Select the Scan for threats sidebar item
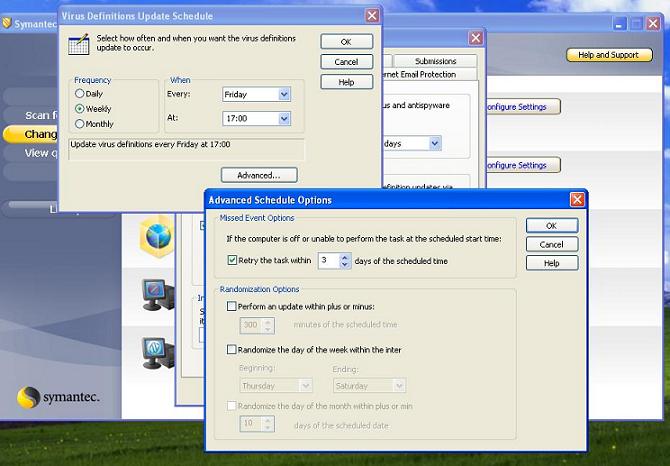This screenshot has width=670, height=466. [x=30, y=115]
